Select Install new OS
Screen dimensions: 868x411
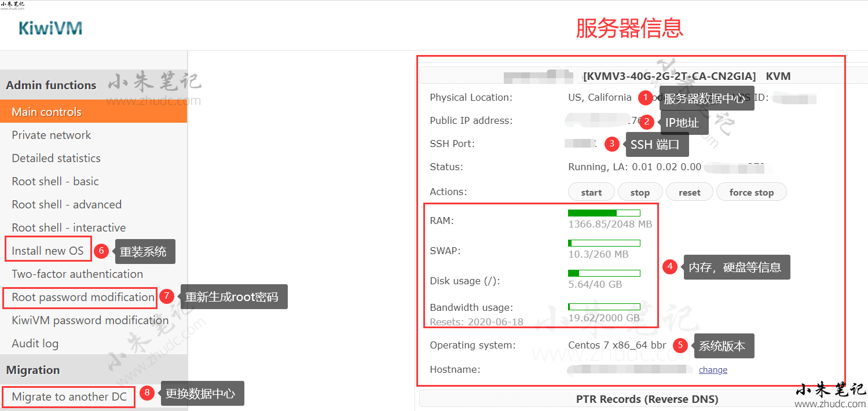[x=47, y=251]
